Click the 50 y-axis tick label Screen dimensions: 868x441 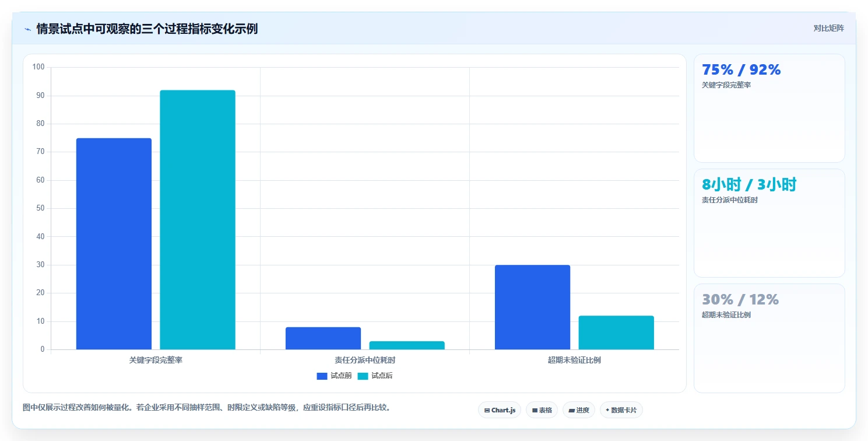point(41,208)
